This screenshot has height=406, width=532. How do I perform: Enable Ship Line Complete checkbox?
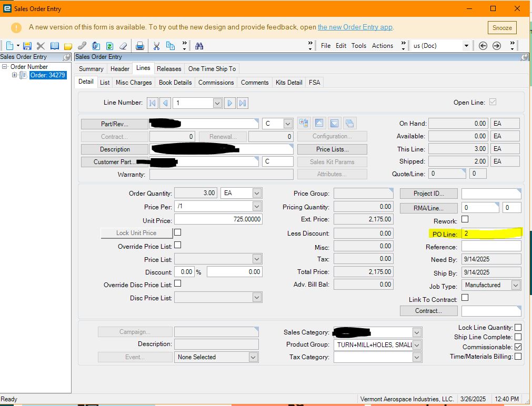click(518, 337)
